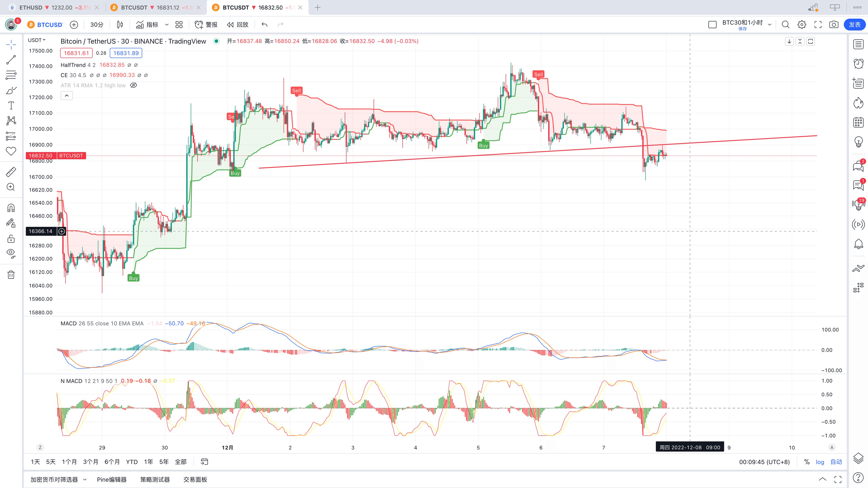Open the 交易面板 trading panel tab
This screenshot has width=868, height=488.
click(195, 479)
